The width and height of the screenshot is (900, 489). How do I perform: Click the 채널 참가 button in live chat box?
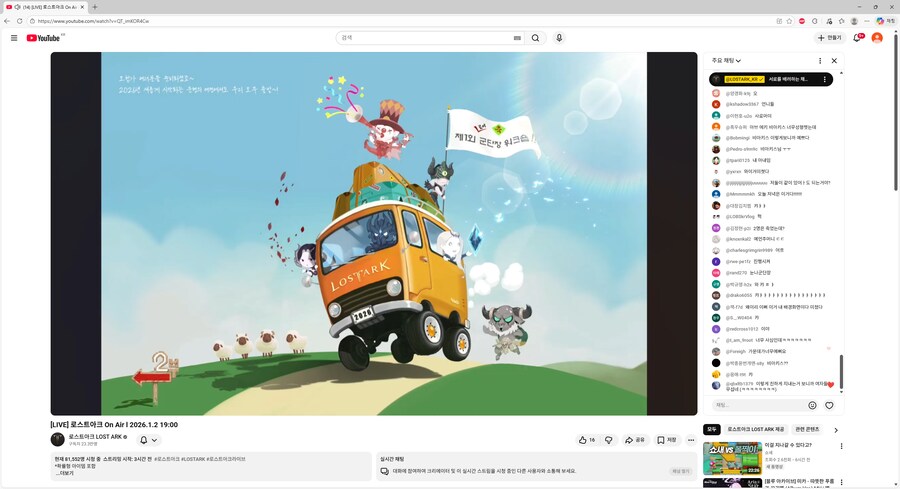(x=680, y=471)
